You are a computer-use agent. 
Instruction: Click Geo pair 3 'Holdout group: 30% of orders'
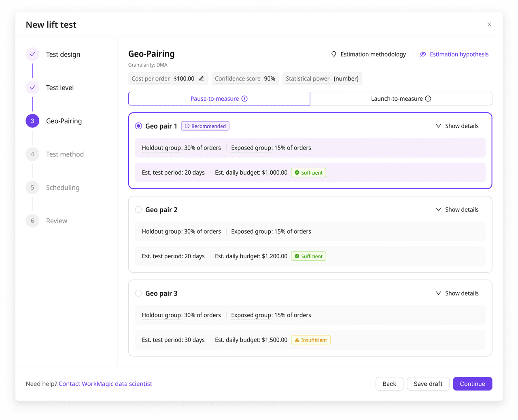point(181,315)
